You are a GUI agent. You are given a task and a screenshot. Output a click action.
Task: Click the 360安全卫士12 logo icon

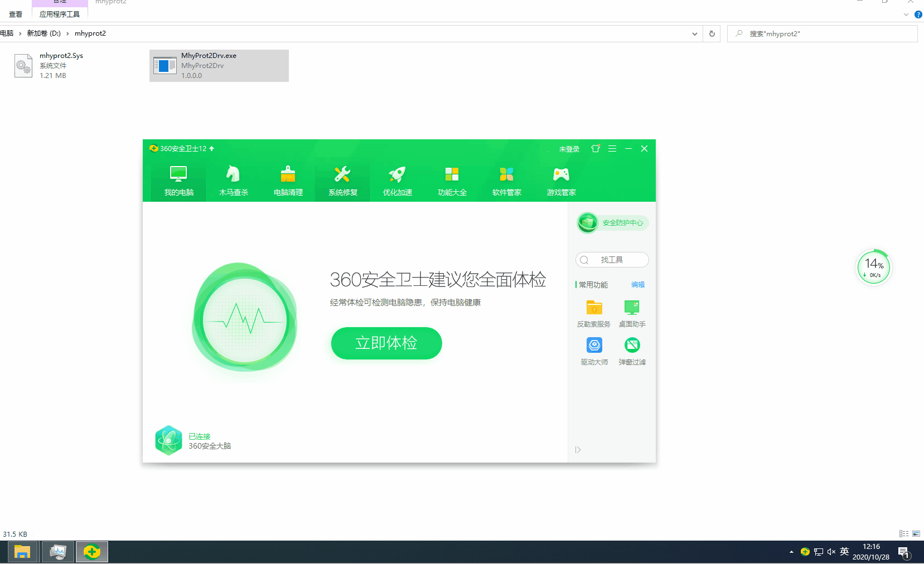point(154,148)
